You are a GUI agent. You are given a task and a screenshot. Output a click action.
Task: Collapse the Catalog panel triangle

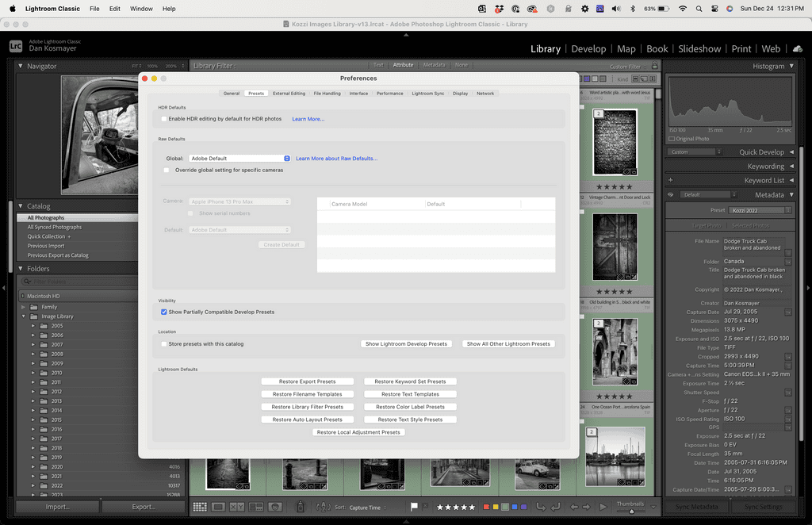(x=20, y=206)
